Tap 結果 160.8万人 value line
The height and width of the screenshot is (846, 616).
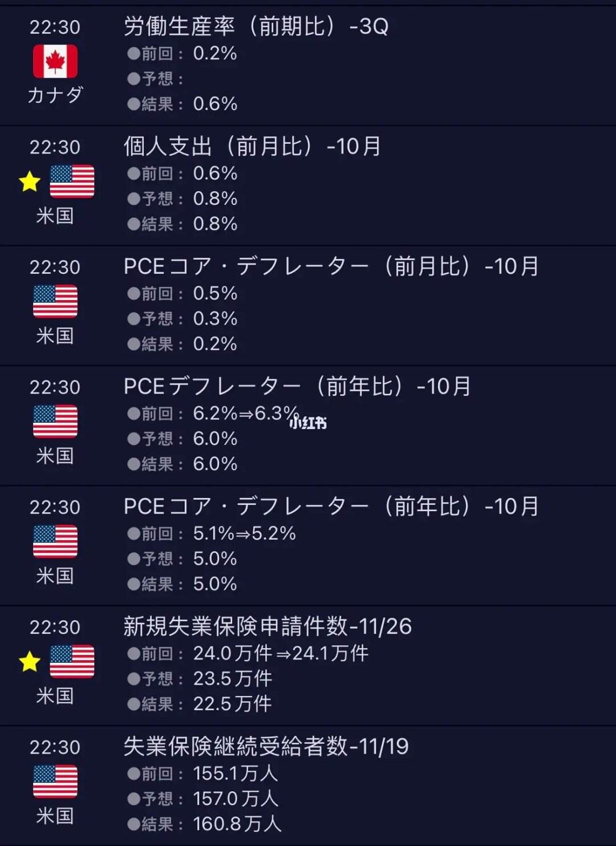204,824
